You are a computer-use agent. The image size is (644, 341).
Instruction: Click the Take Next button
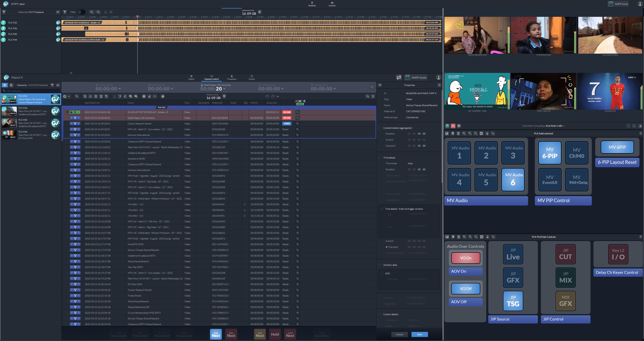coord(231,334)
